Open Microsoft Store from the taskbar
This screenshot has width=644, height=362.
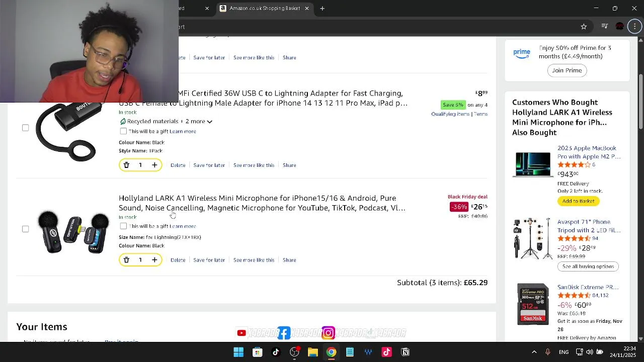(x=257, y=352)
